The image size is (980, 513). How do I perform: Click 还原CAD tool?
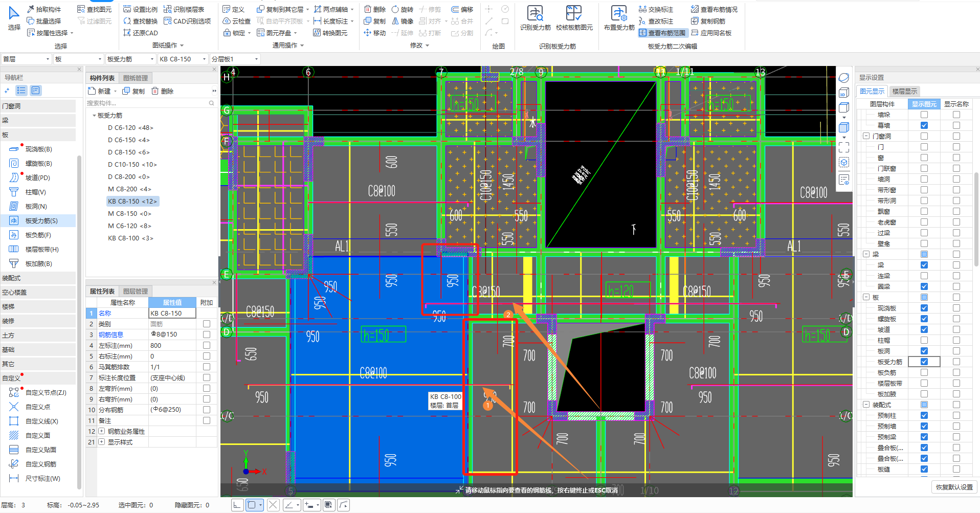click(x=141, y=33)
